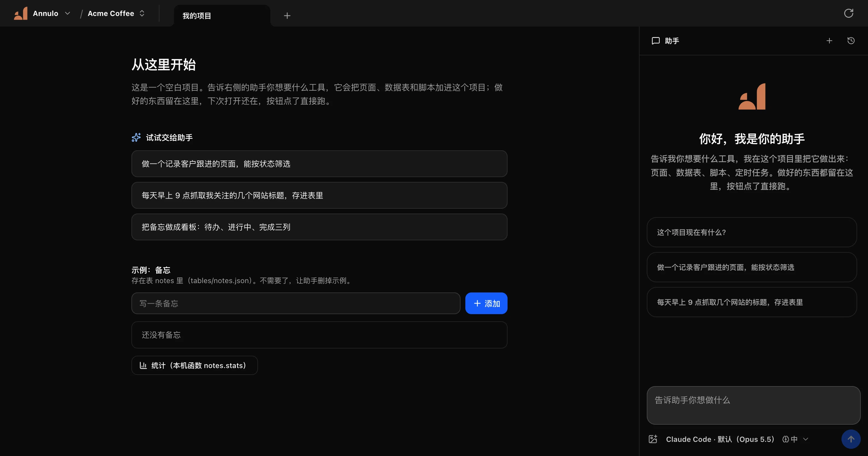The height and width of the screenshot is (456, 868).
Task: Expand the Acme Coffee project switcher
Action: [142, 14]
